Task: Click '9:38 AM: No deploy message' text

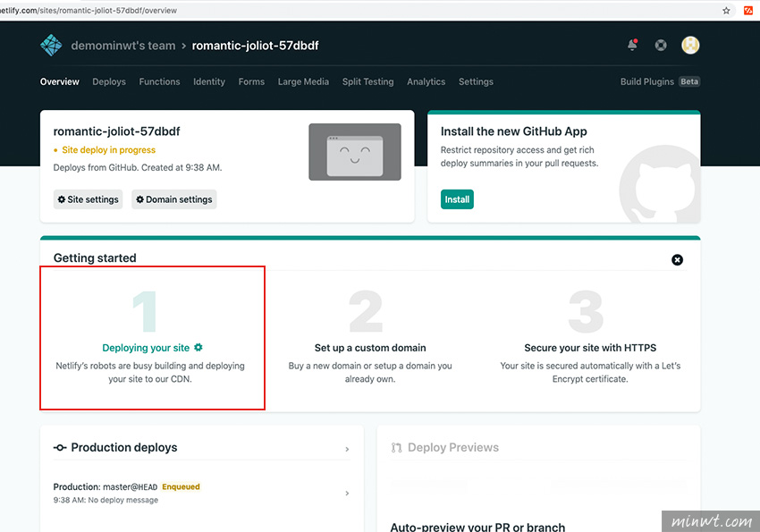Action: (x=106, y=500)
